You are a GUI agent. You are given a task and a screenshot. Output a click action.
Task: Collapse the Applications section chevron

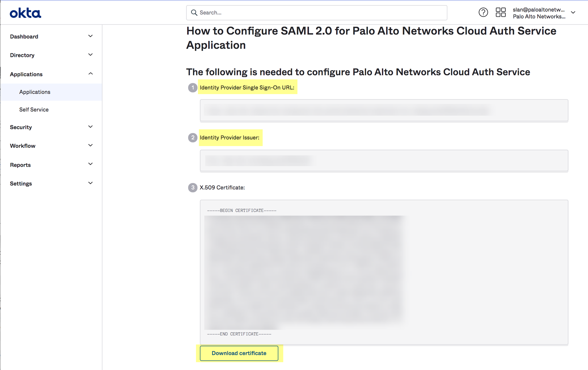pos(90,74)
